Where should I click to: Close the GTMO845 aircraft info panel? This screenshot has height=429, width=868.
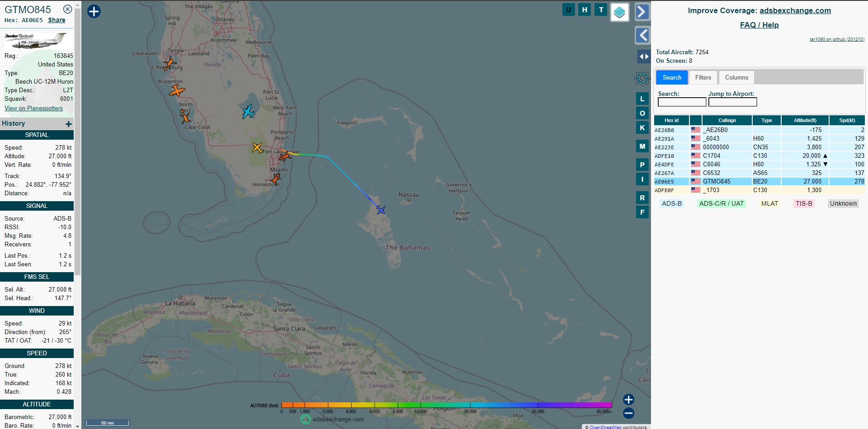tap(67, 9)
